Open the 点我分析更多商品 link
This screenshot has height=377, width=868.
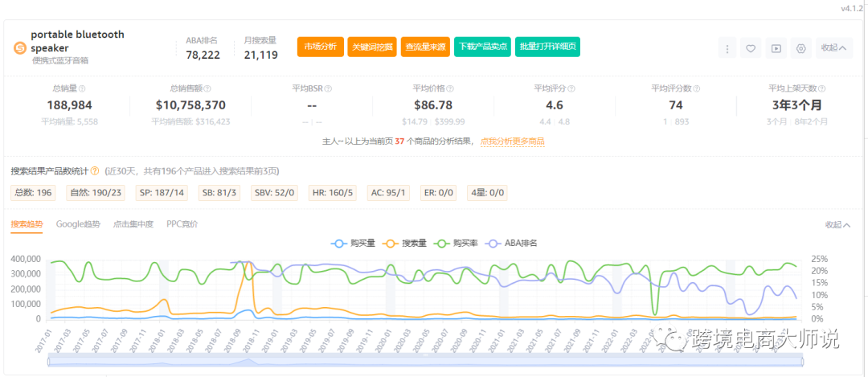[x=512, y=141]
